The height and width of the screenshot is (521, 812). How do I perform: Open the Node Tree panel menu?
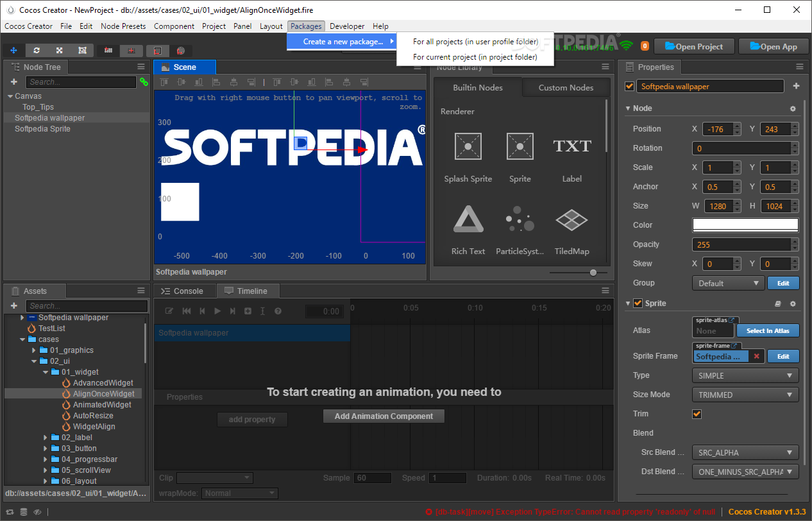click(x=141, y=67)
